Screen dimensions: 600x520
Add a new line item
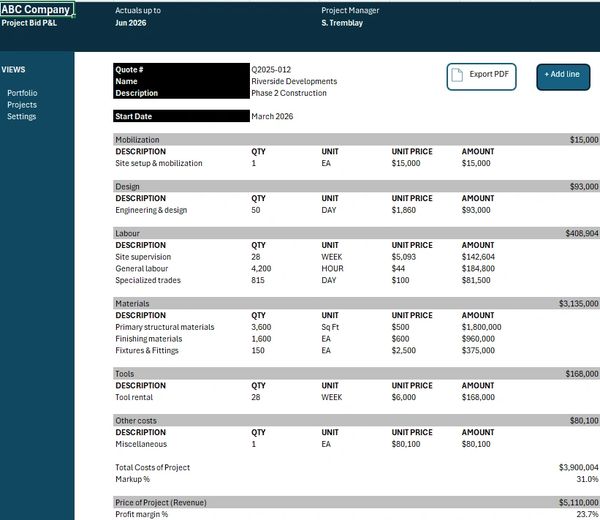point(563,77)
